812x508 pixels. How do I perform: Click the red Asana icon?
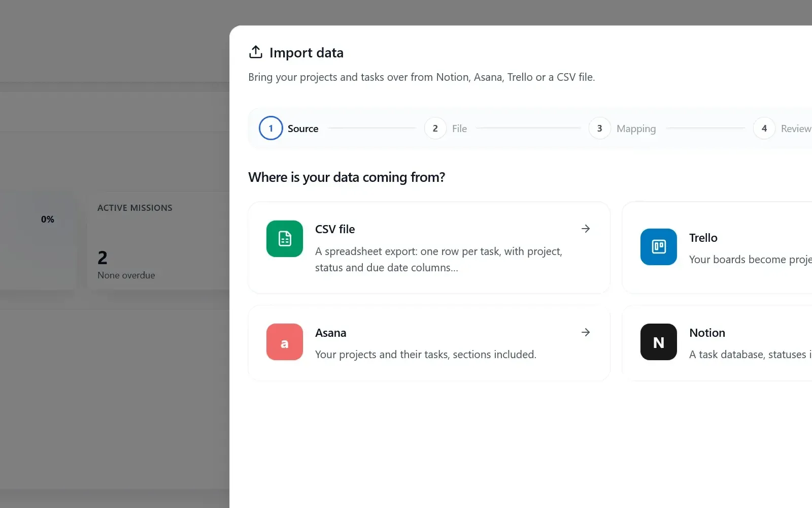coord(285,342)
